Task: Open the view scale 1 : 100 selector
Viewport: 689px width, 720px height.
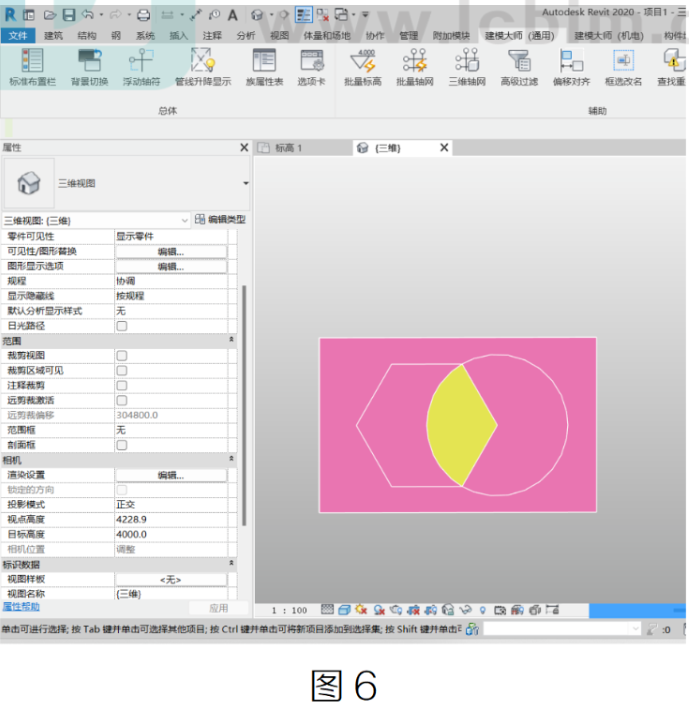Action: 289,610
